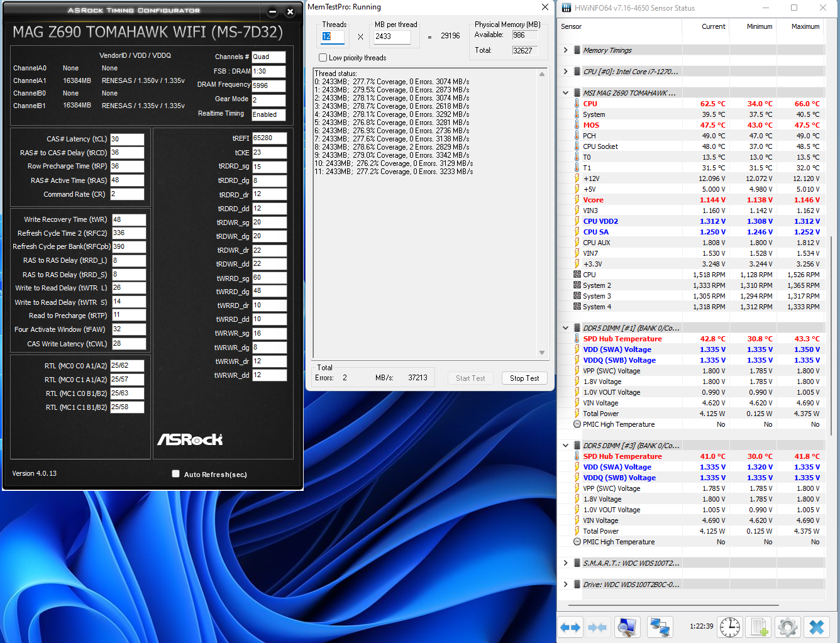Click the fan icon beside System 2

tap(577, 285)
